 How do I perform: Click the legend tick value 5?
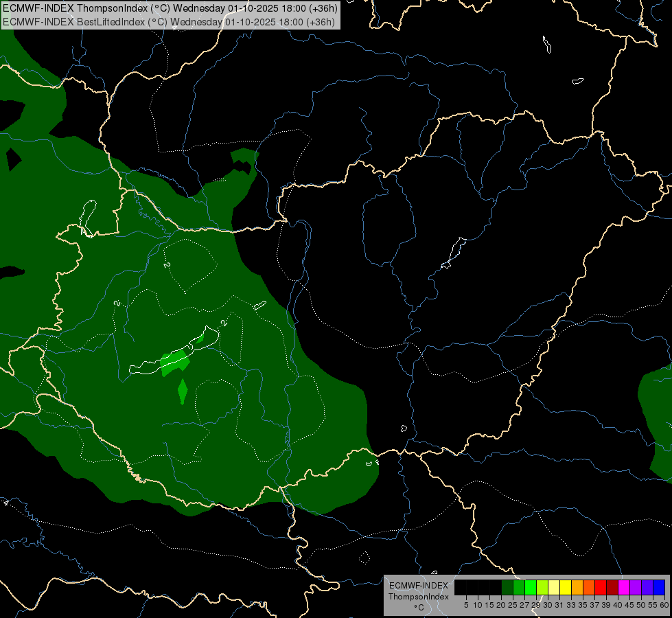point(466,605)
